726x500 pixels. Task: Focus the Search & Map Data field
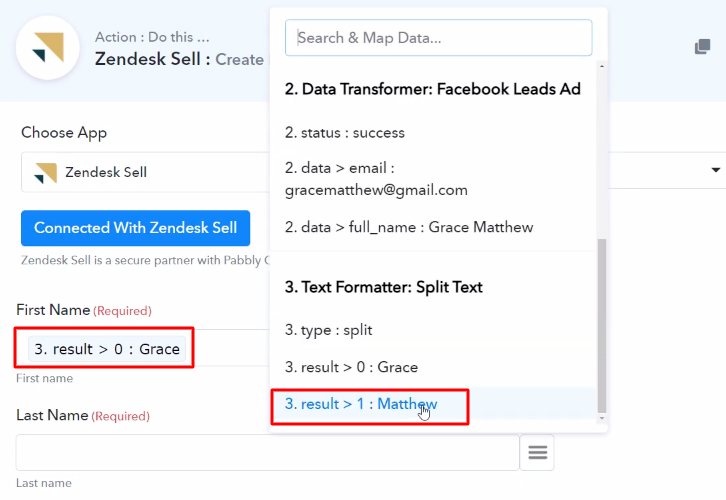click(438, 38)
